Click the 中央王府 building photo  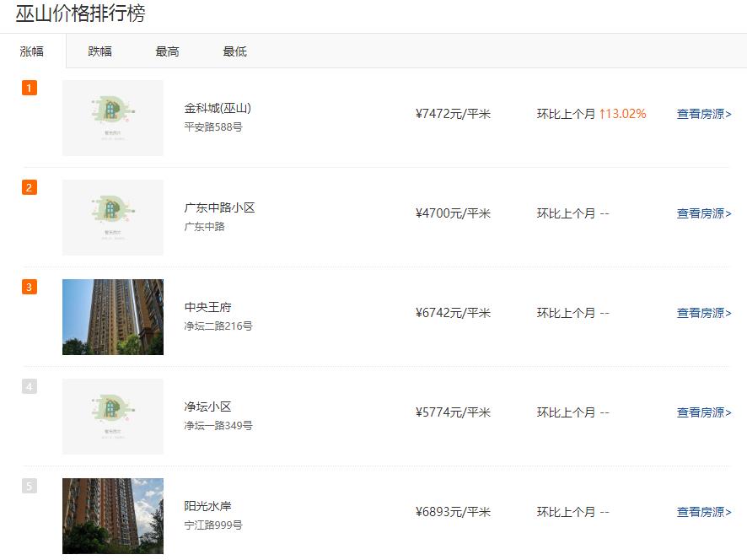click(x=112, y=317)
